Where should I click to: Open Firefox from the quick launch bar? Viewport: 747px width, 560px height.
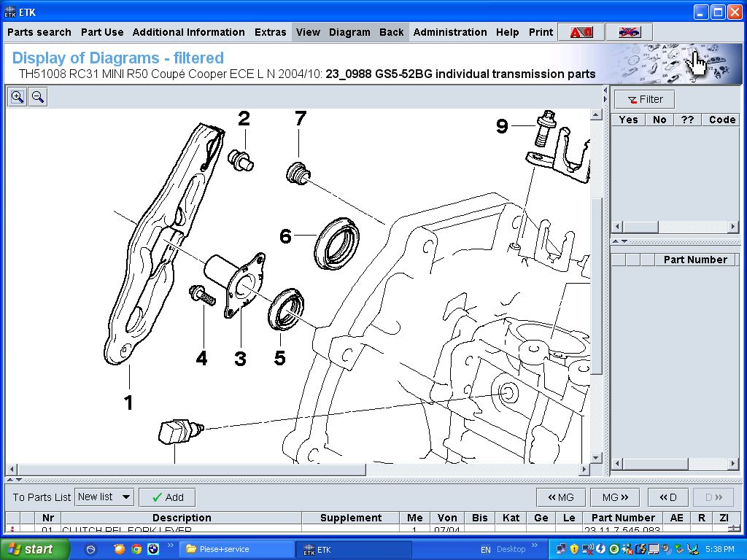(120, 549)
